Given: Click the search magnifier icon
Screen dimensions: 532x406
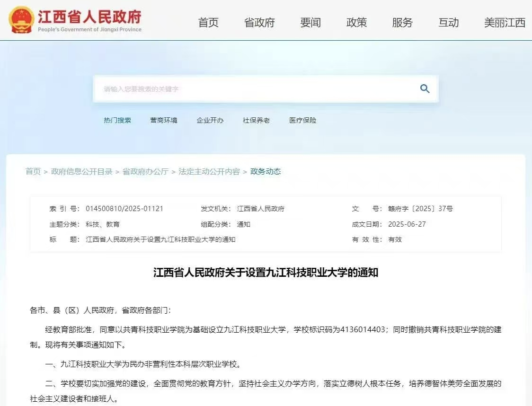Looking at the screenshot, I should [424, 88].
